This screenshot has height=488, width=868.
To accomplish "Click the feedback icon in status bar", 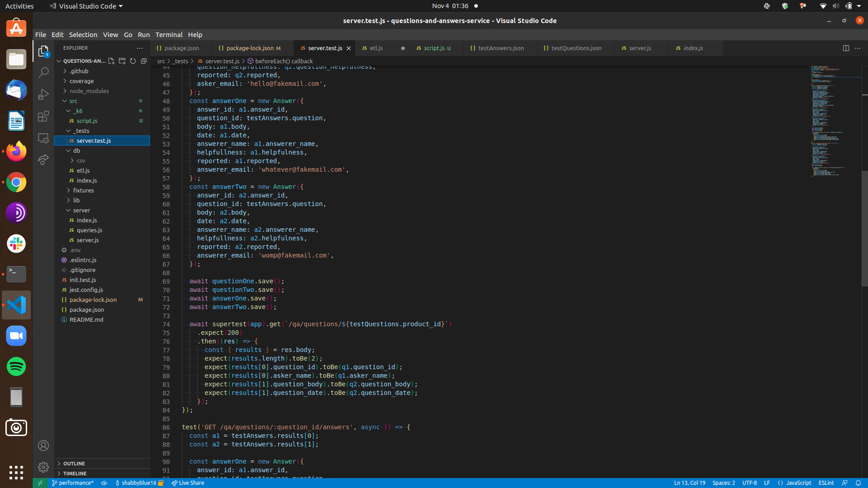I will pos(844,483).
